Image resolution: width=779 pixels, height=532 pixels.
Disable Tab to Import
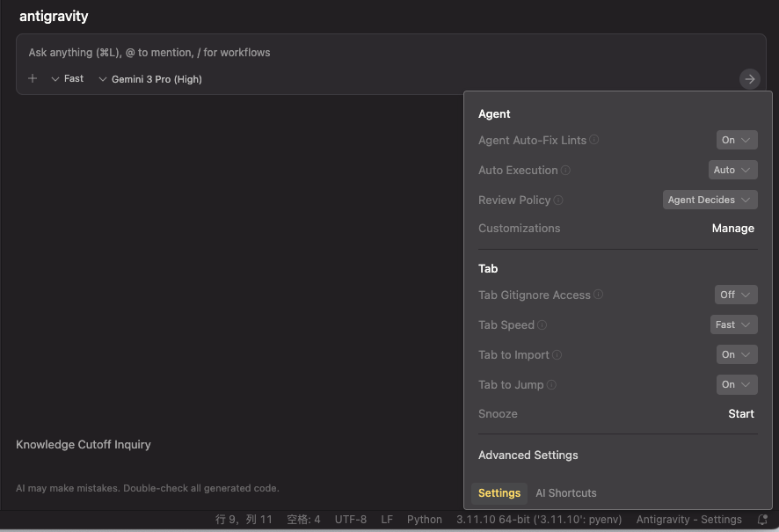[x=736, y=354]
